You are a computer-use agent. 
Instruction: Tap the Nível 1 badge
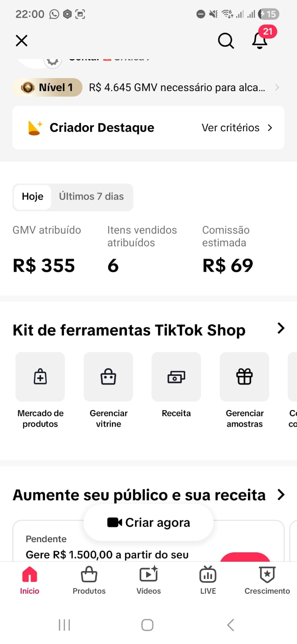[47, 87]
